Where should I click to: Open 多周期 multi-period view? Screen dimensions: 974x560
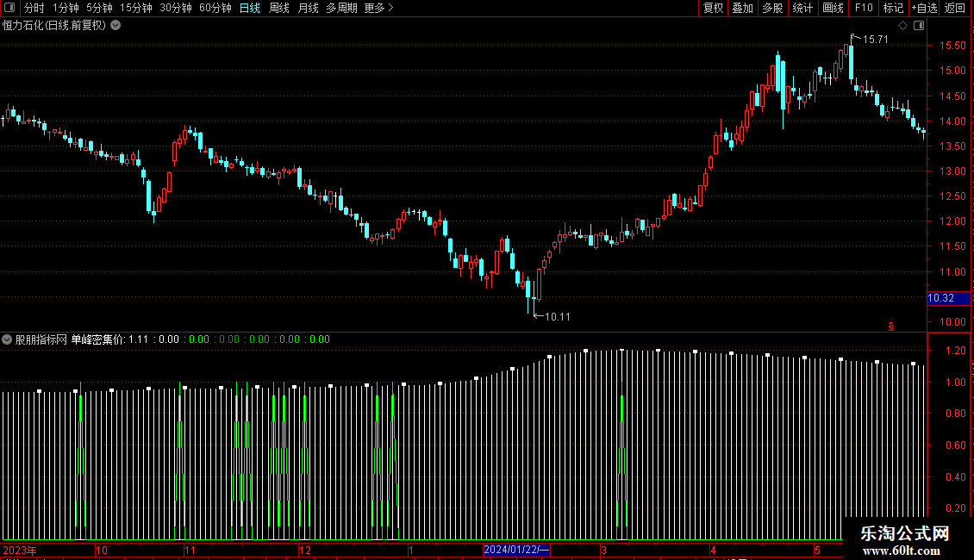341,8
